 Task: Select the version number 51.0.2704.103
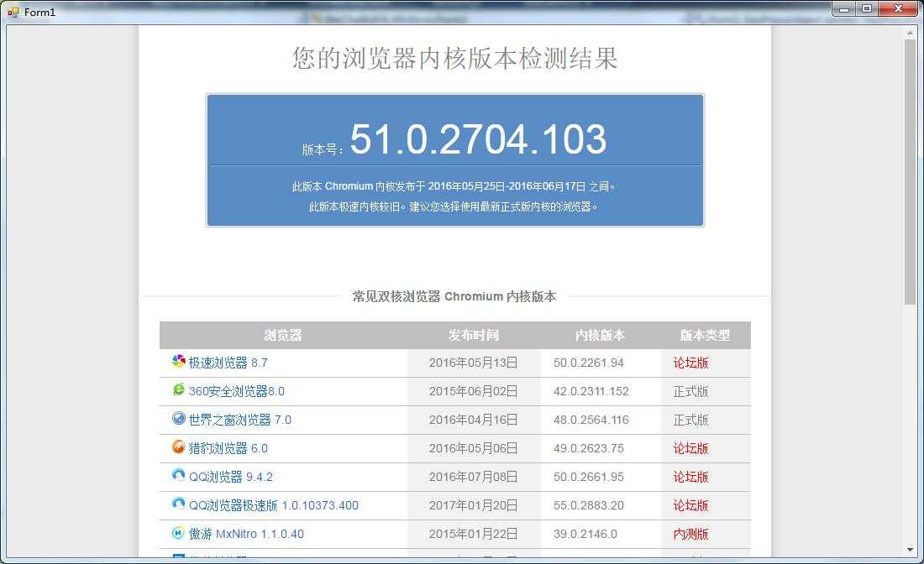[478, 139]
